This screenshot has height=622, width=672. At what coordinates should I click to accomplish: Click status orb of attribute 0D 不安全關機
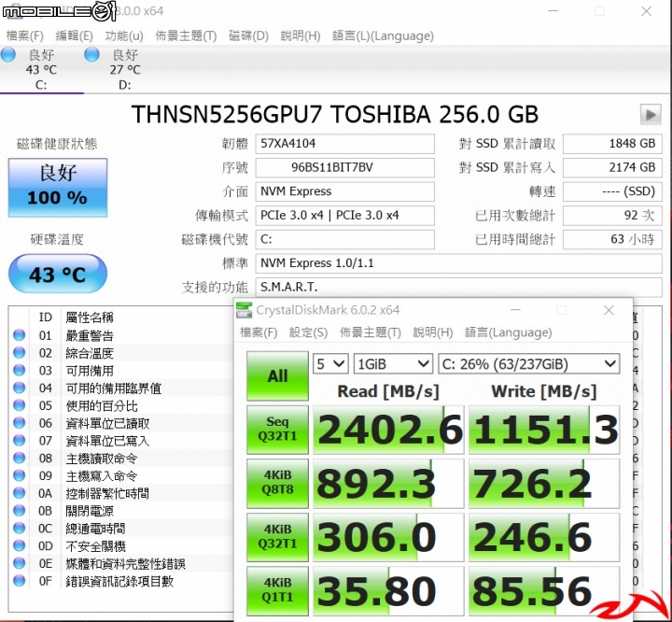click(20, 545)
